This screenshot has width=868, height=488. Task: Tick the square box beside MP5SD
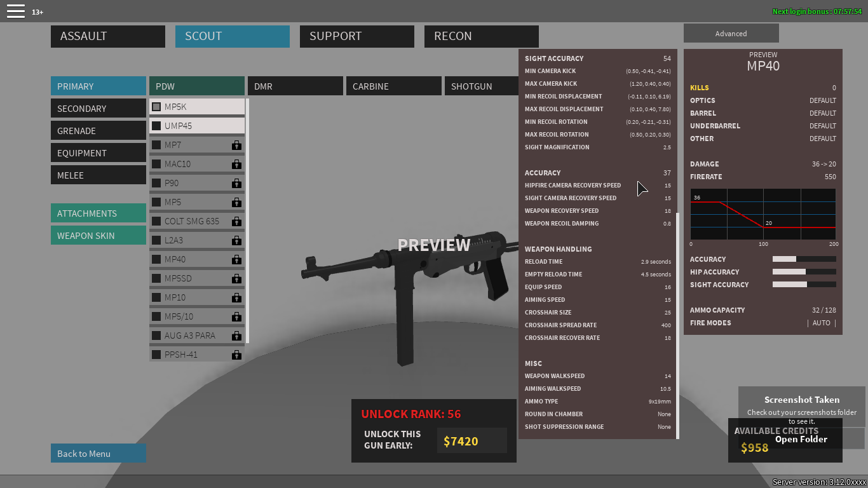[x=156, y=278]
